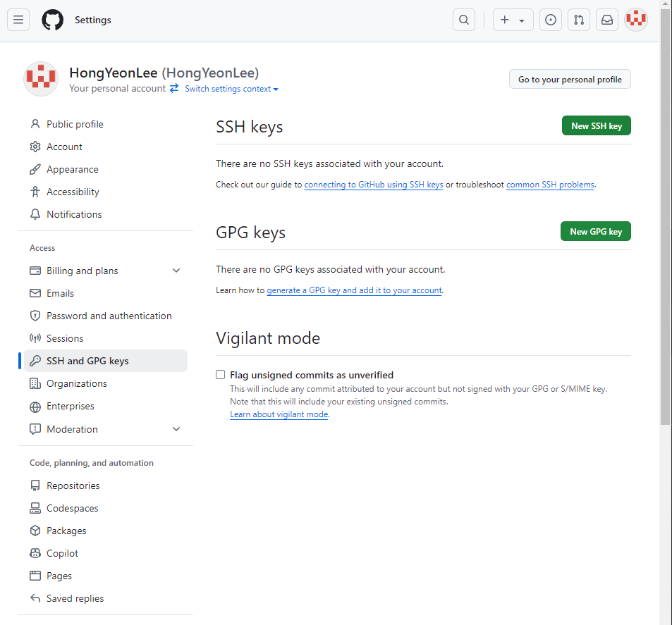
Task: Open Issues from the header circle-dot icon
Action: coord(550,20)
